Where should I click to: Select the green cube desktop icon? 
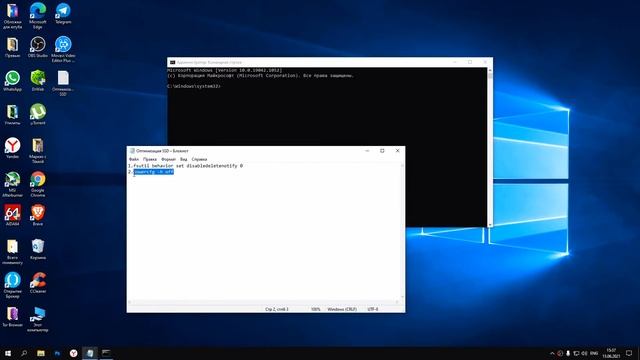click(38, 80)
